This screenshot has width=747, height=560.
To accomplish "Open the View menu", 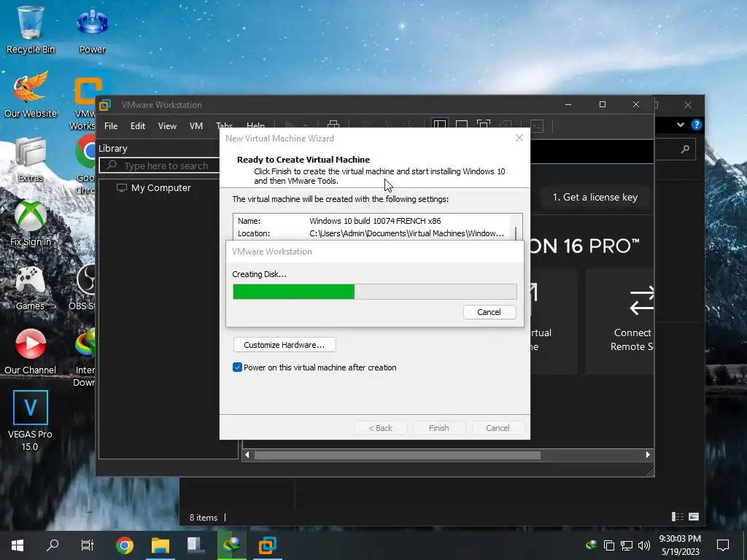I will (x=167, y=125).
